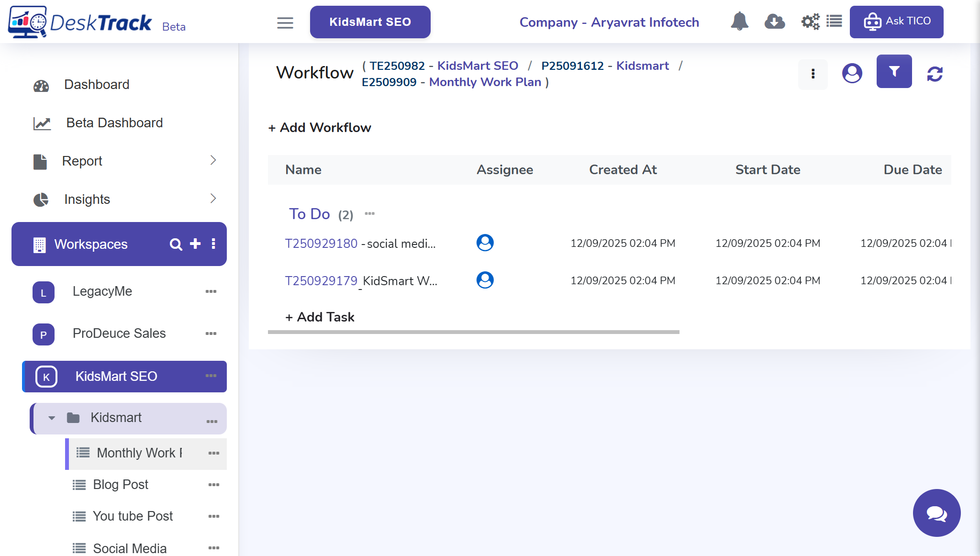The image size is (980, 556).
Task: Open the settings gears icon
Action: 810,22
